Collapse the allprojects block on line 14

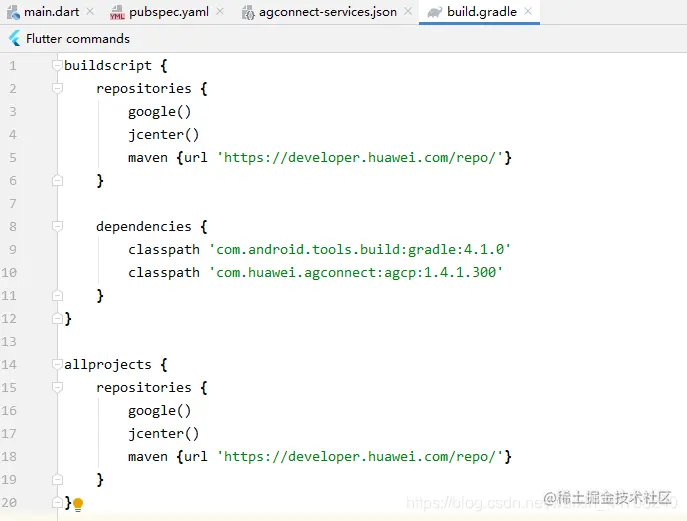coord(57,364)
